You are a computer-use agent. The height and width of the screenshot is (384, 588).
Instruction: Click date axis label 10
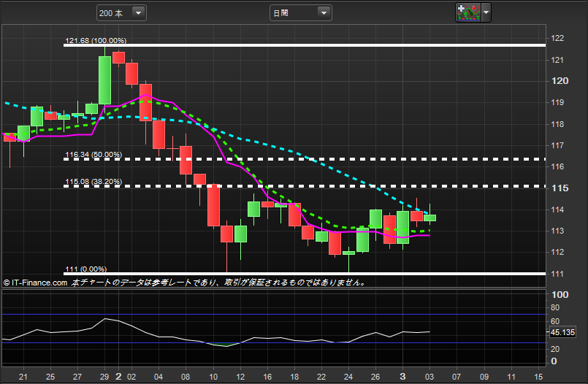click(213, 377)
